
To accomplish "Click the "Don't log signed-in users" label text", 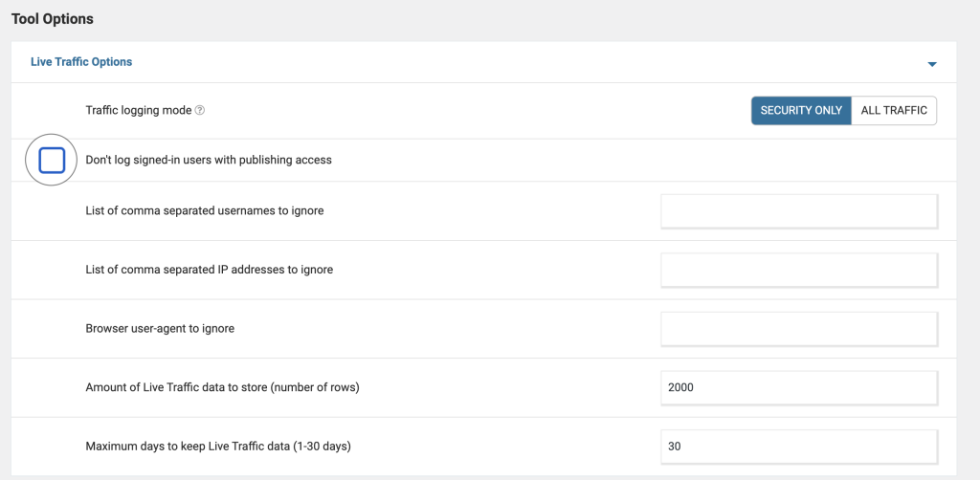I will [209, 160].
